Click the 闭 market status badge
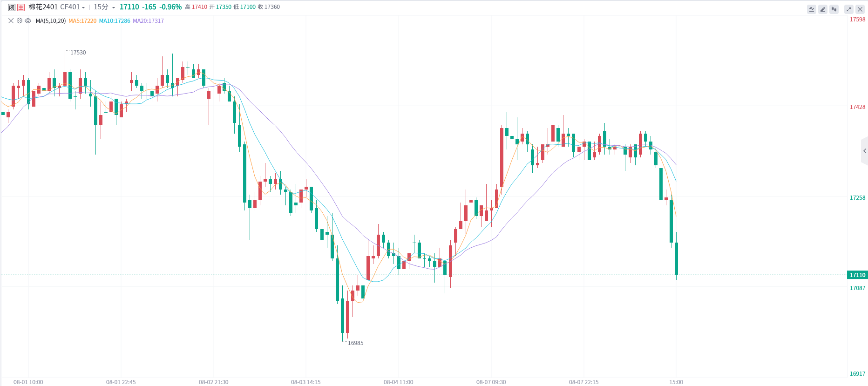The width and height of the screenshot is (868, 386). pos(12,7)
